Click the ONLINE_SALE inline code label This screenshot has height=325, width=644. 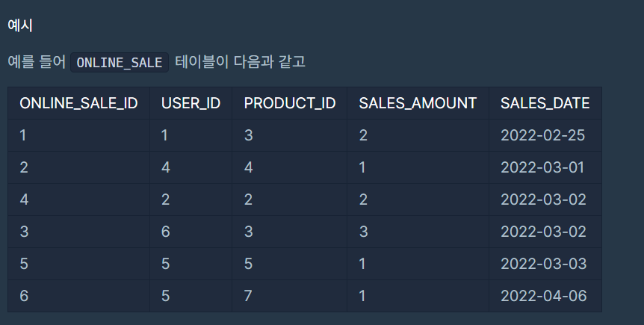119,63
